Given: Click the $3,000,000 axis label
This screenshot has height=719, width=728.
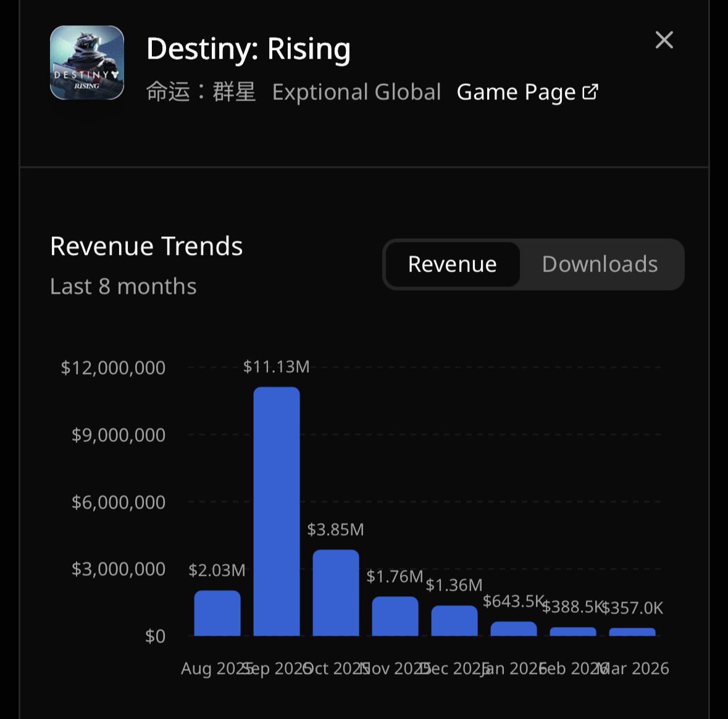Looking at the screenshot, I should (x=119, y=569).
